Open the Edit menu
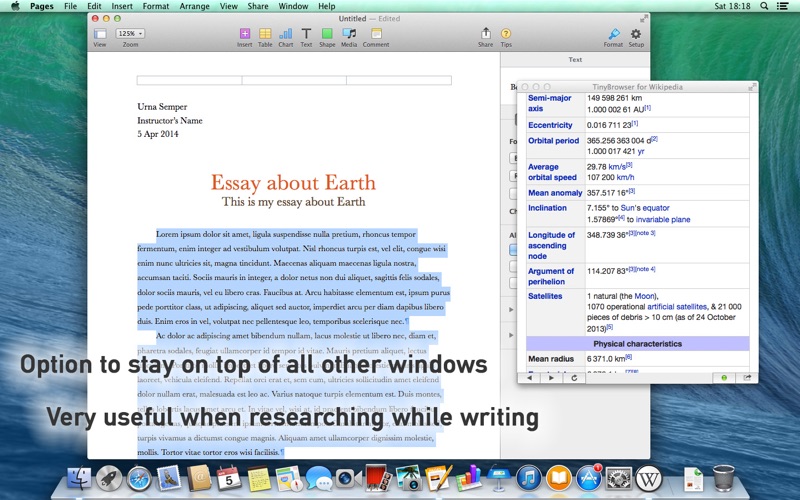This screenshot has height=500, width=800. click(x=94, y=6)
